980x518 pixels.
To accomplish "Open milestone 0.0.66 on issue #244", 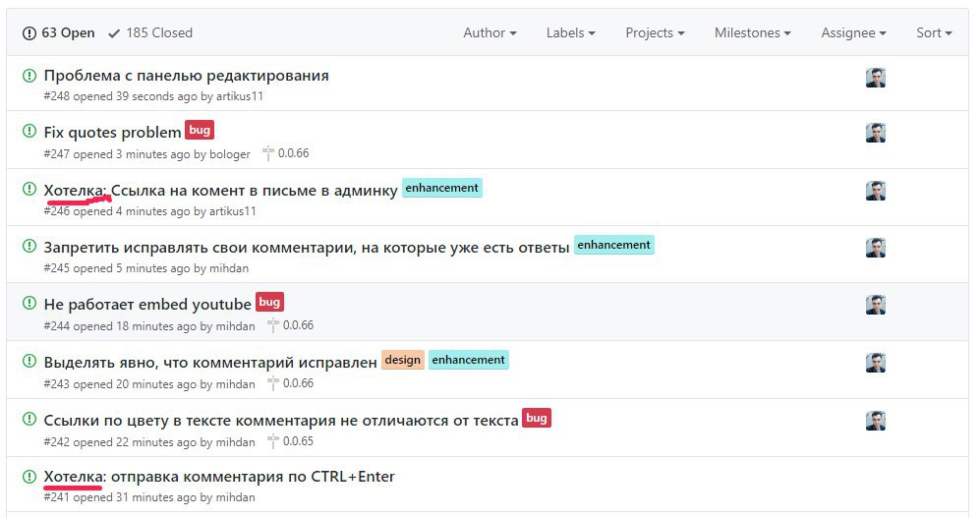I will tap(291, 325).
